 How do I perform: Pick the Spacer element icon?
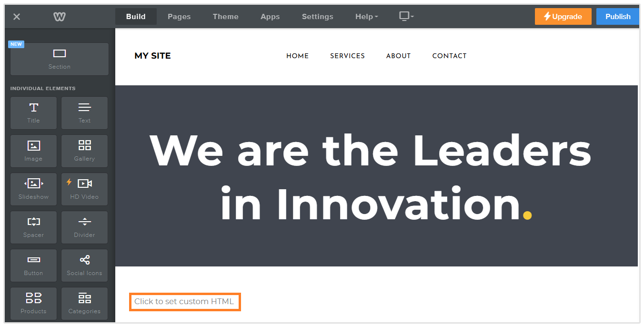tap(33, 222)
